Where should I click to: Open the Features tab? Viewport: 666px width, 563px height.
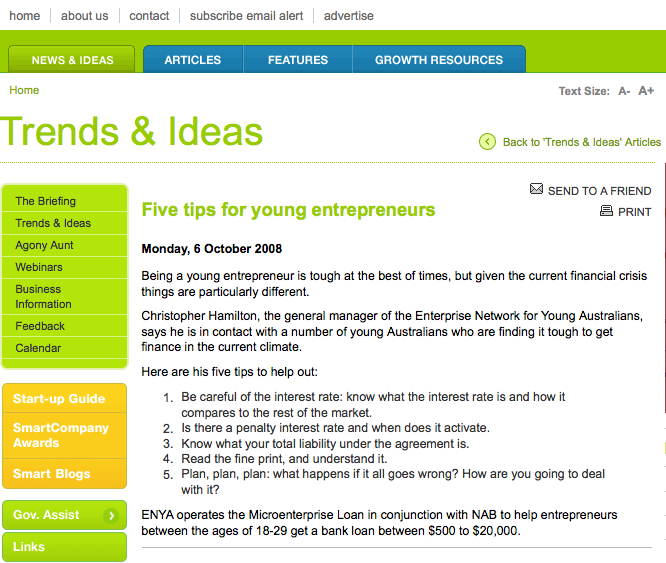[x=298, y=59]
